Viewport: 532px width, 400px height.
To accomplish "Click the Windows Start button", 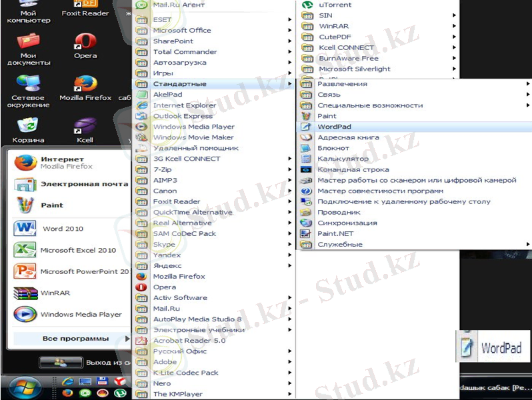I will click(x=25, y=387).
